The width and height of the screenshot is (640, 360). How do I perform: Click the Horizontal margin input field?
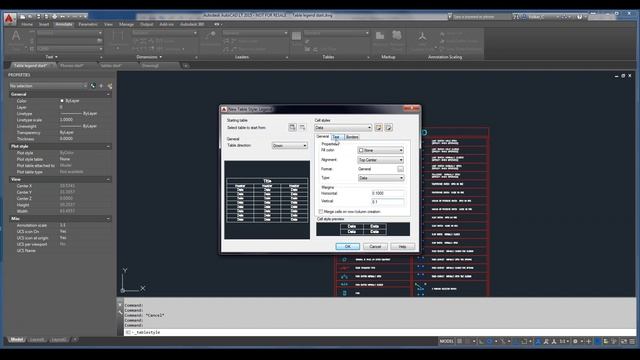click(x=388, y=193)
